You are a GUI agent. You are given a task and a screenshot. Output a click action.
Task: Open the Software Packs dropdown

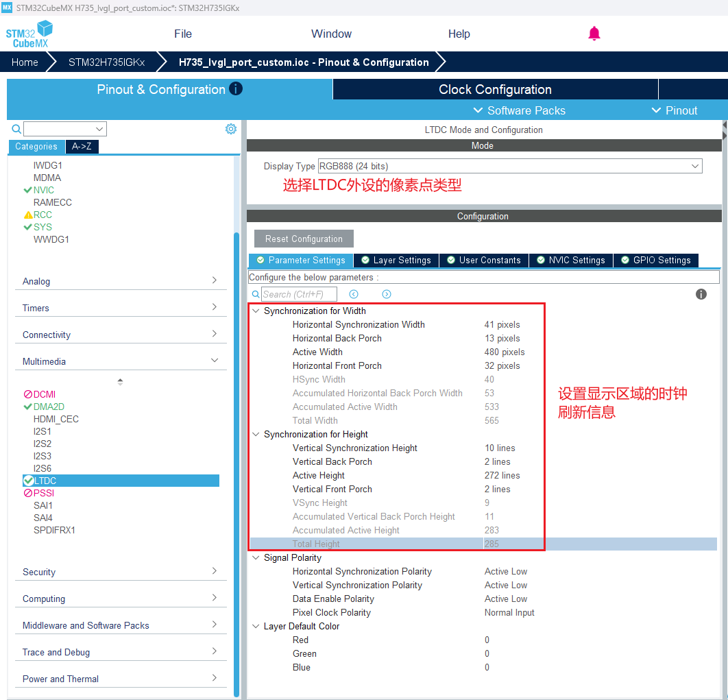[x=519, y=110]
